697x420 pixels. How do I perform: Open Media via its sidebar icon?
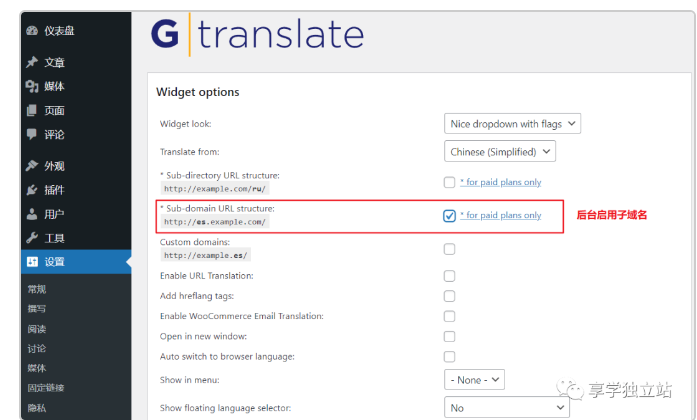(32, 86)
